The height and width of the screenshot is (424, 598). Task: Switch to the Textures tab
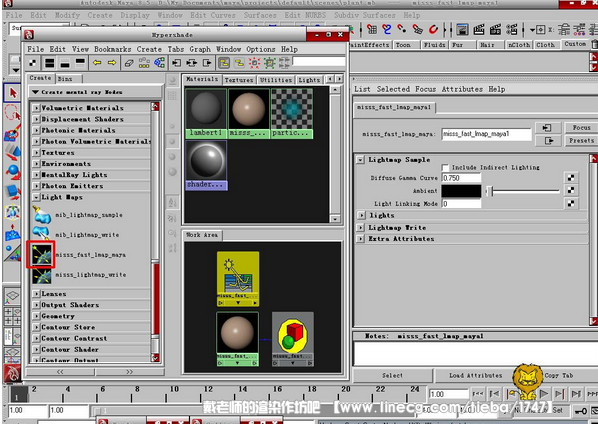(x=239, y=80)
